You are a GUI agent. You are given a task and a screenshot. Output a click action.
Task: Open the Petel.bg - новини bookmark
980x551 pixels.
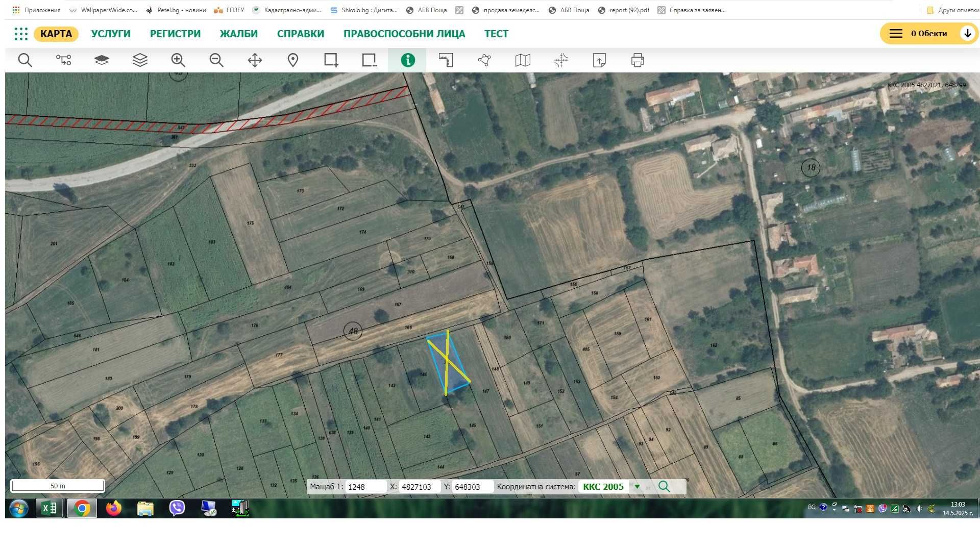coord(176,10)
